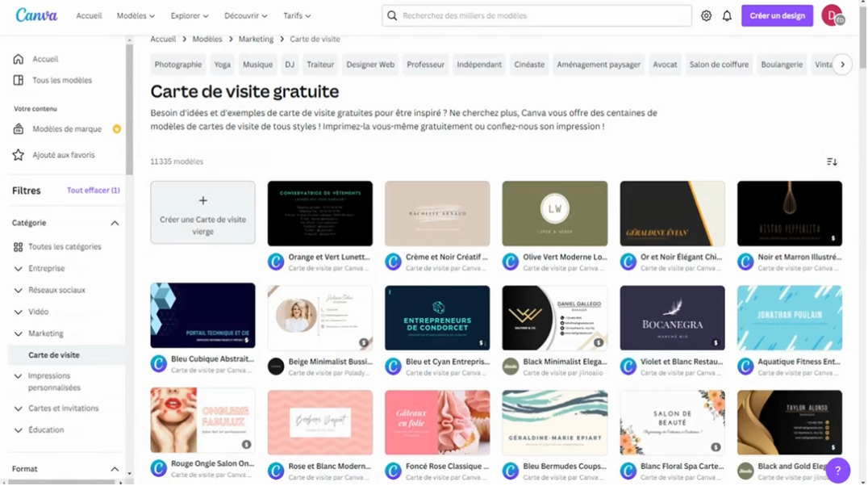868x486 pixels.
Task: Open Modèles de marque in sidebar
Action: tap(67, 129)
